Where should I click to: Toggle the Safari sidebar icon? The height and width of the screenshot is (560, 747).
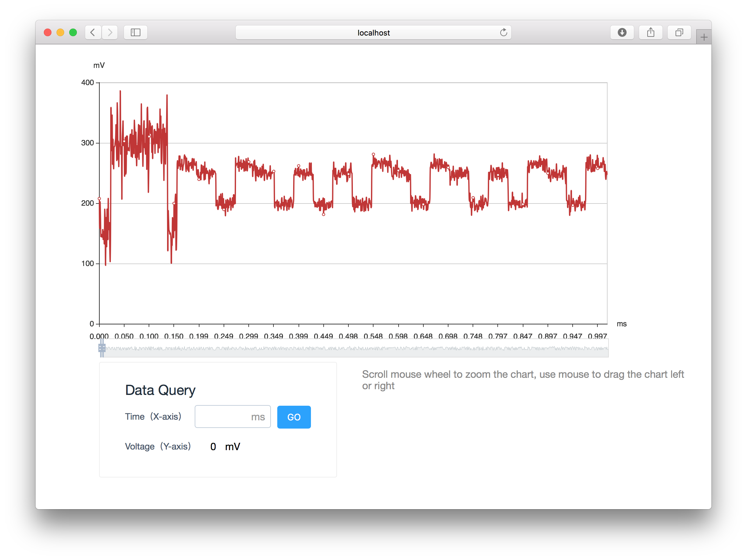pyautogui.click(x=135, y=32)
